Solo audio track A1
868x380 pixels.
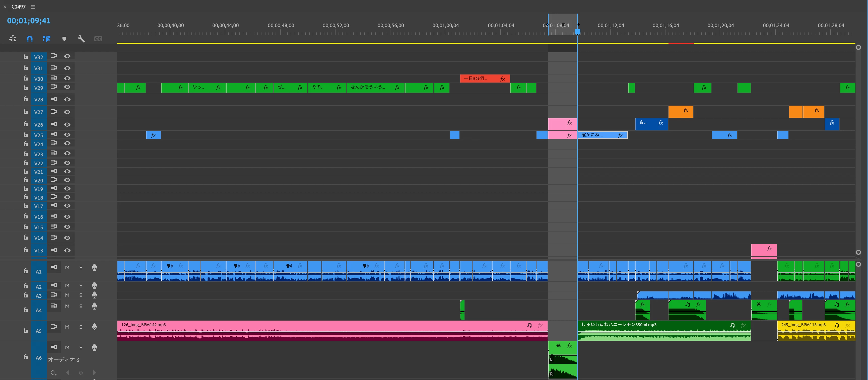81,268
